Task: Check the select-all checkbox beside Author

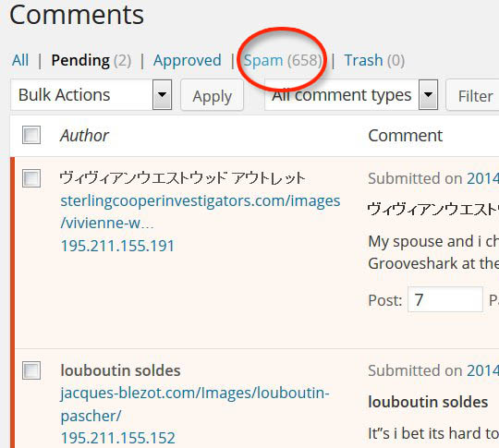Action: tap(31, 135)
